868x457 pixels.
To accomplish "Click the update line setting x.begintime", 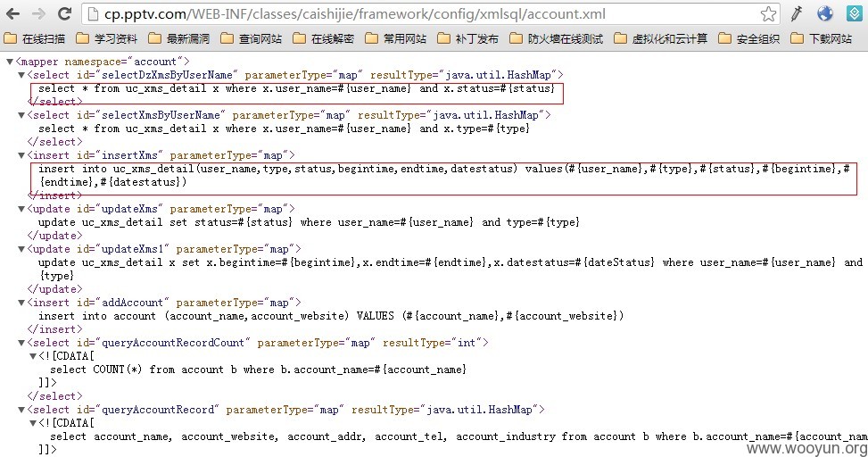I will (451, 262).
